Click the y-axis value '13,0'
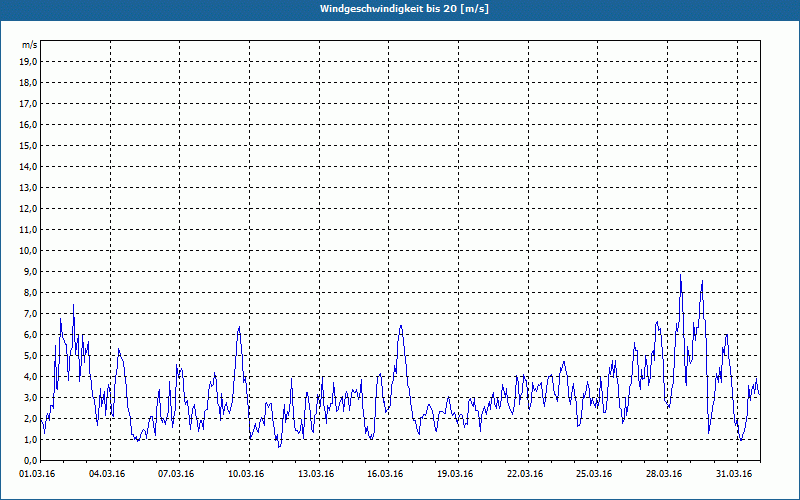This screenshot has width=800, height=500. tap(28, 187)
